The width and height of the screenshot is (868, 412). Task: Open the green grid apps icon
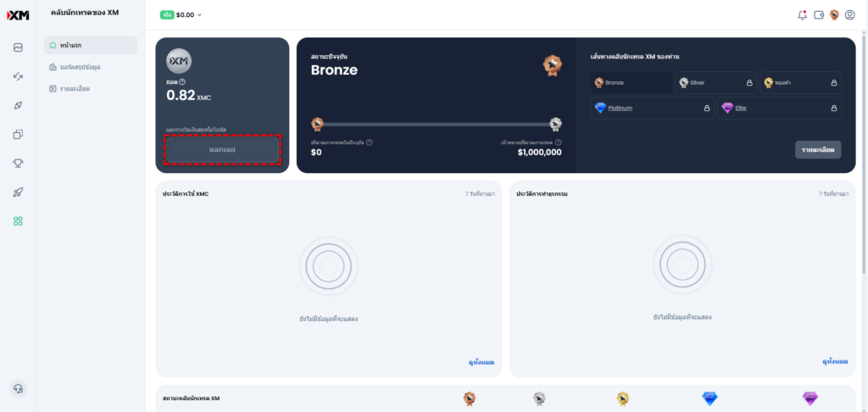click(18, 221)
